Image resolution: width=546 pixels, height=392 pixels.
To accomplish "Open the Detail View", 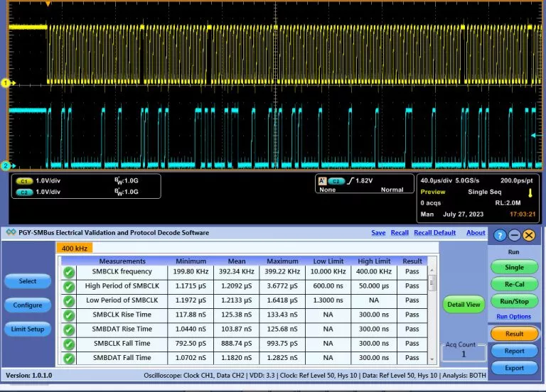I will [462, 304].
